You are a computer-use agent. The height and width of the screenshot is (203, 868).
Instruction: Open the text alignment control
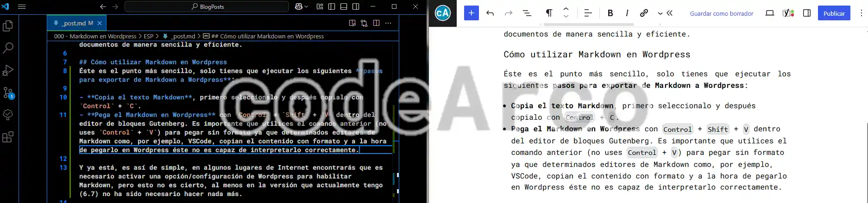[x=588, y=13]
